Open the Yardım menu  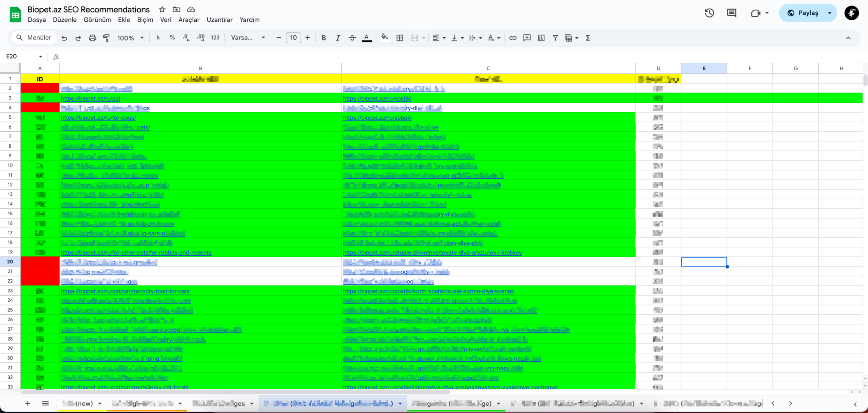click(249, 20)
